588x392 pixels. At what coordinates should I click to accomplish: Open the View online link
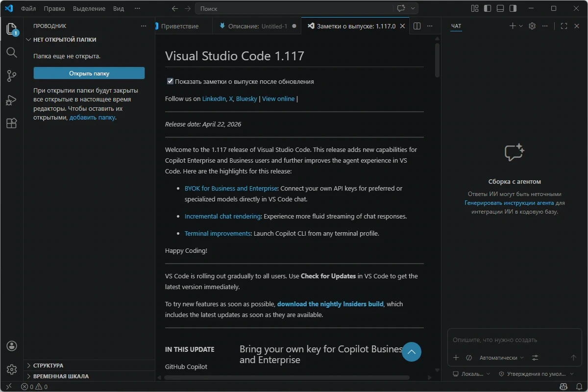(x=278, y=98)
